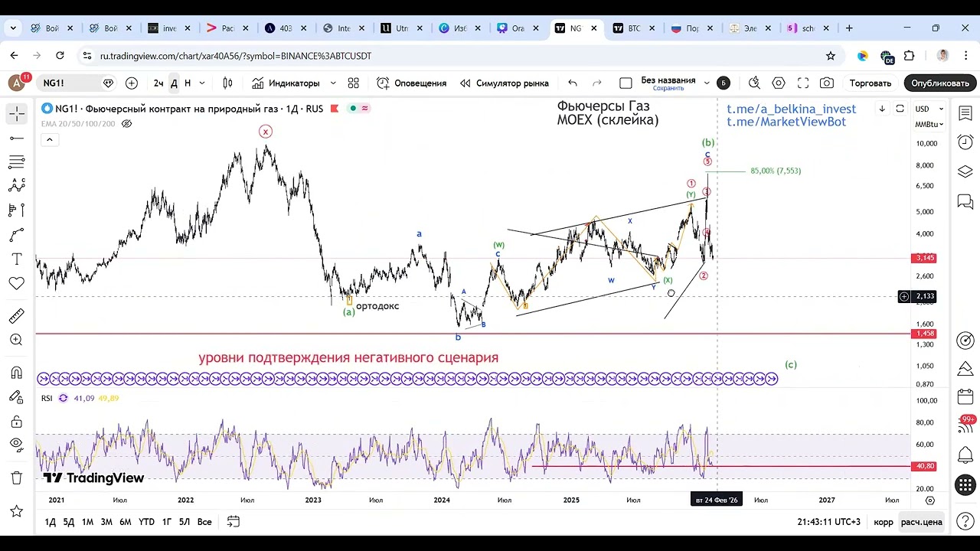Open the apps grid round button

coord(965,484)
